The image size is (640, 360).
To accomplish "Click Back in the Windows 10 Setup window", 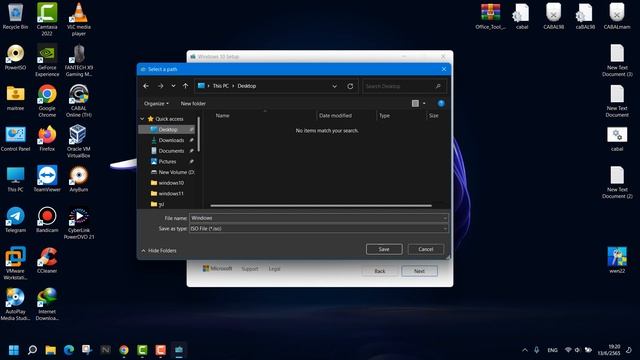I will point(380,271).
